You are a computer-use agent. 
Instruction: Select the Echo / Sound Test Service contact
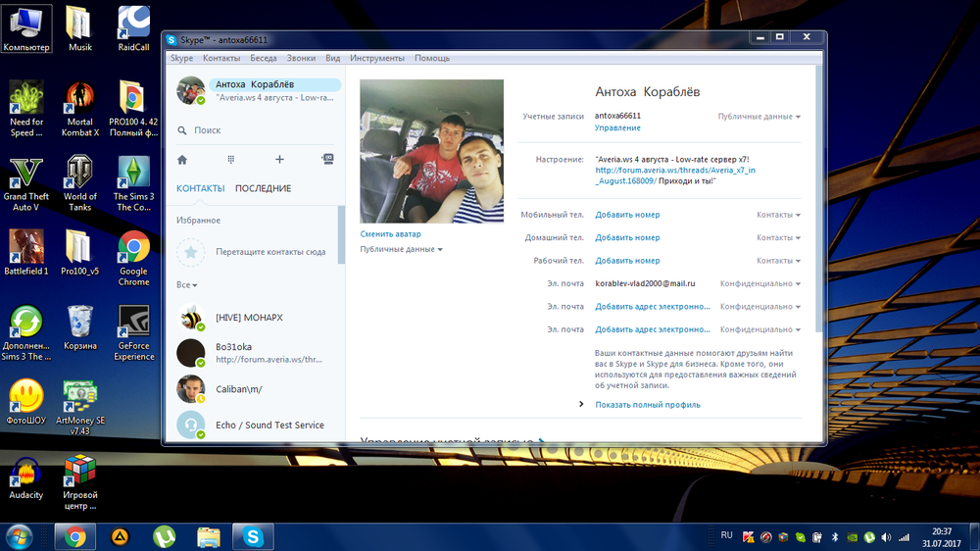[x=269, y=425]
